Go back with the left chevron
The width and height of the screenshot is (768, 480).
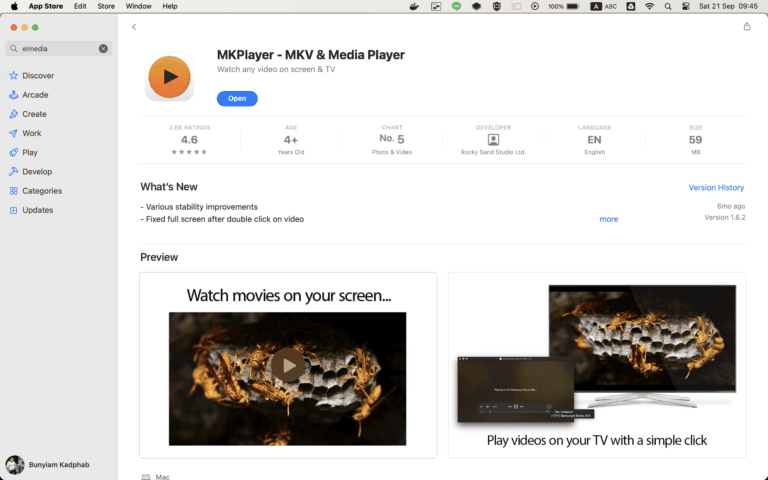[134, 27]
